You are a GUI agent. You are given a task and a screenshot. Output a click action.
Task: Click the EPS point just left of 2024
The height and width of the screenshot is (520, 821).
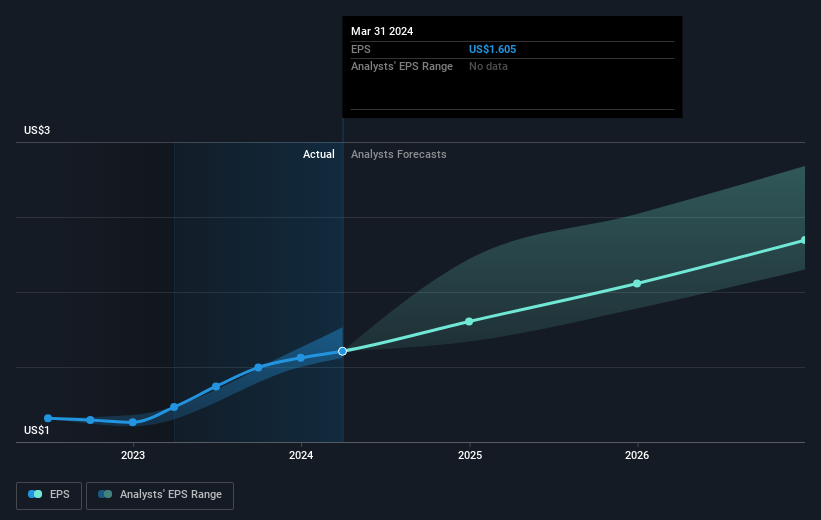258,368
